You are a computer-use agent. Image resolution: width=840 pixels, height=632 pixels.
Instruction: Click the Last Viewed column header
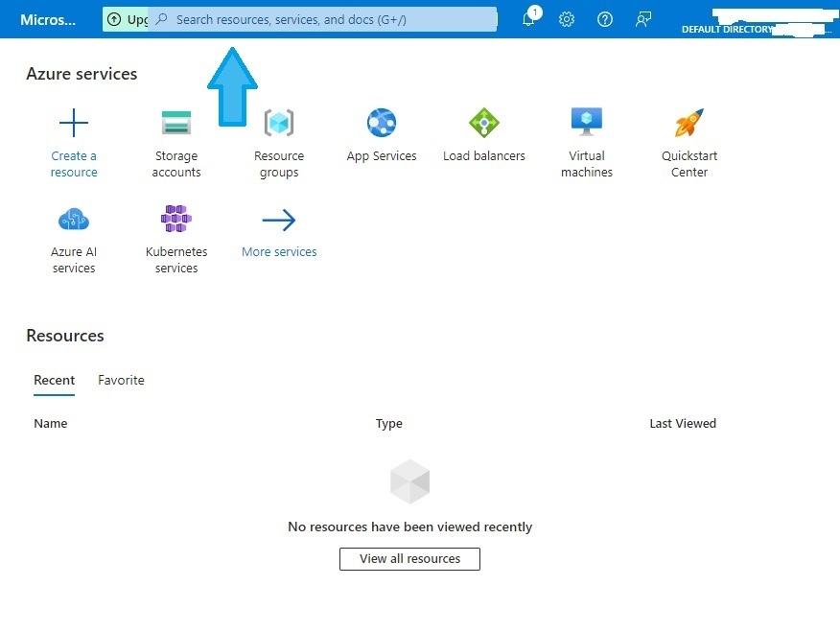click(683, 424)
